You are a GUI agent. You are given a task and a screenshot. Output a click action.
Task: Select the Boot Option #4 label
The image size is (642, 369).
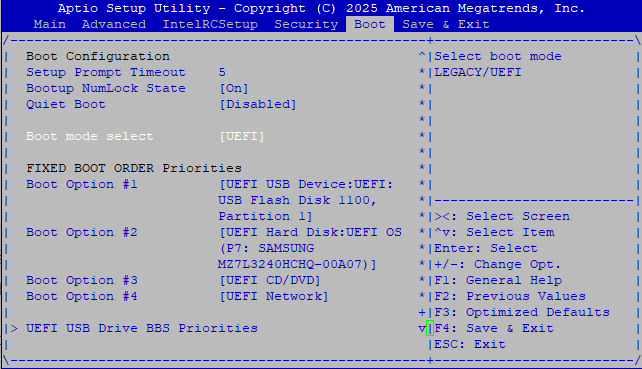82,296
